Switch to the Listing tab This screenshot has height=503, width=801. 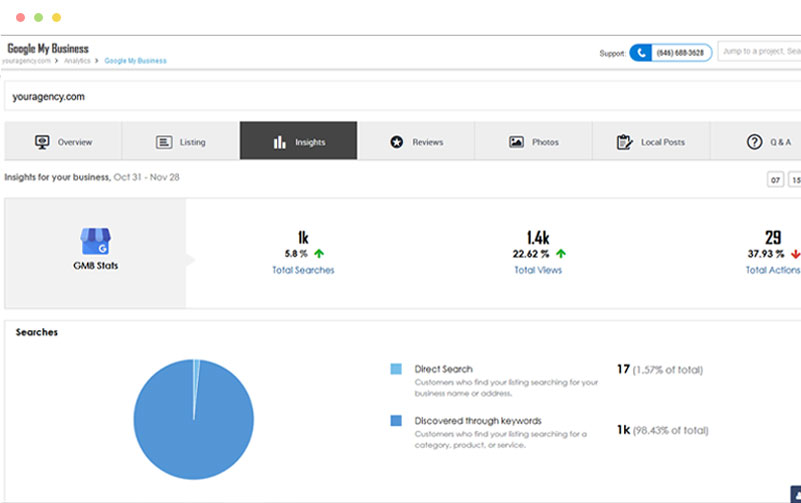coord(181,141)
